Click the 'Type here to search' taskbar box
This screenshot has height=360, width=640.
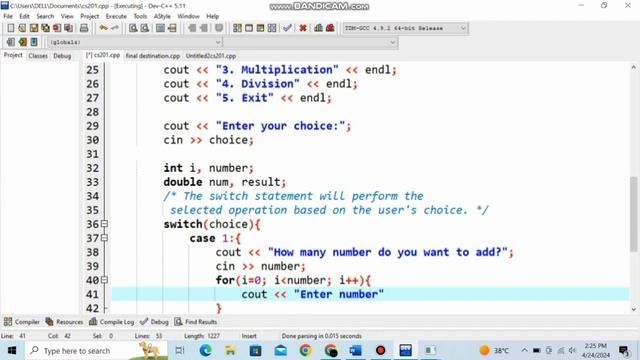tap(96, 351)
